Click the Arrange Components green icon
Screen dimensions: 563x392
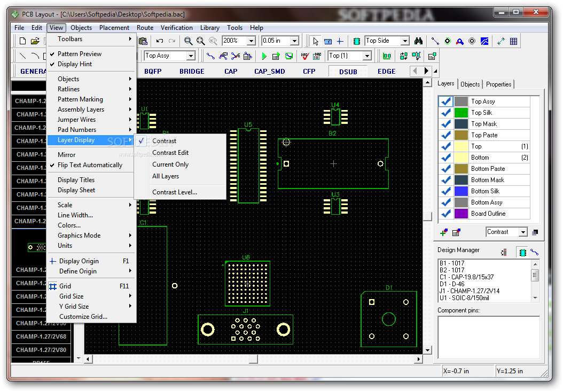tap(387, 56)
